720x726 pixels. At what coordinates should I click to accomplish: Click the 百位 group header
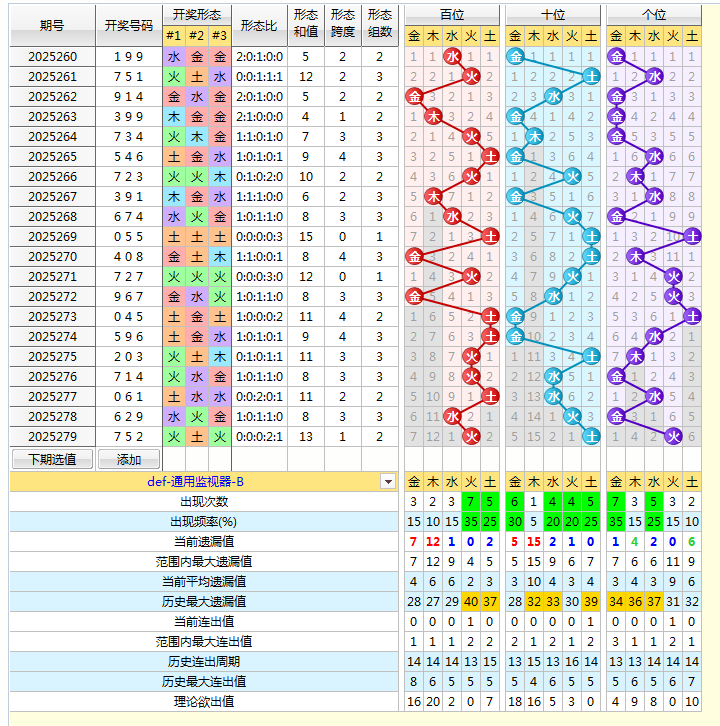[452, 15]
